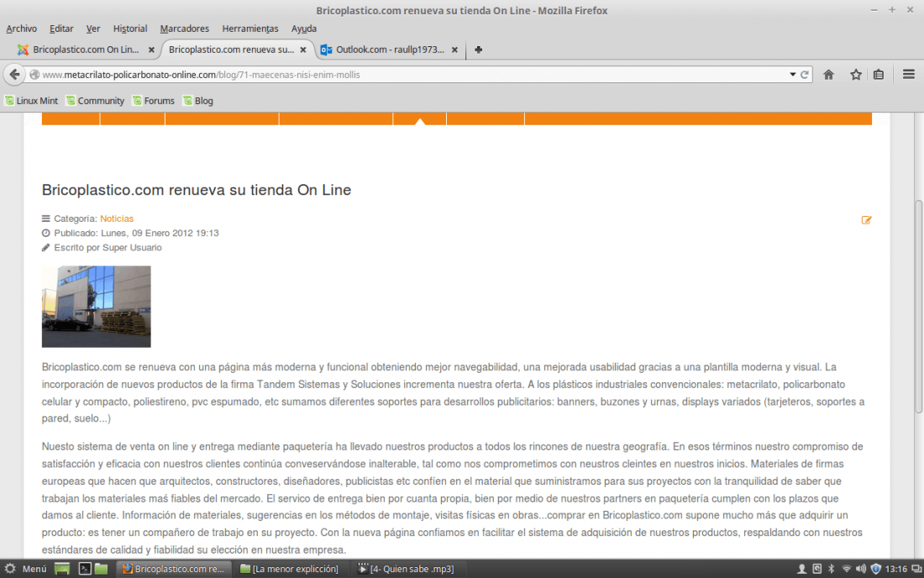The width and height of the screenshot is (924, 578).
Task: Click the Bluetooth tray icon
Action: coord(832,569)
